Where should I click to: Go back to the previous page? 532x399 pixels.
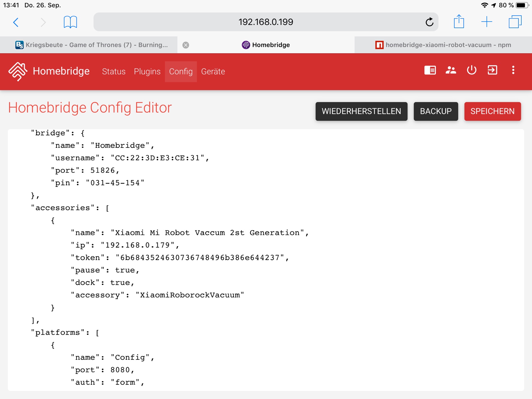coord(16,22)
